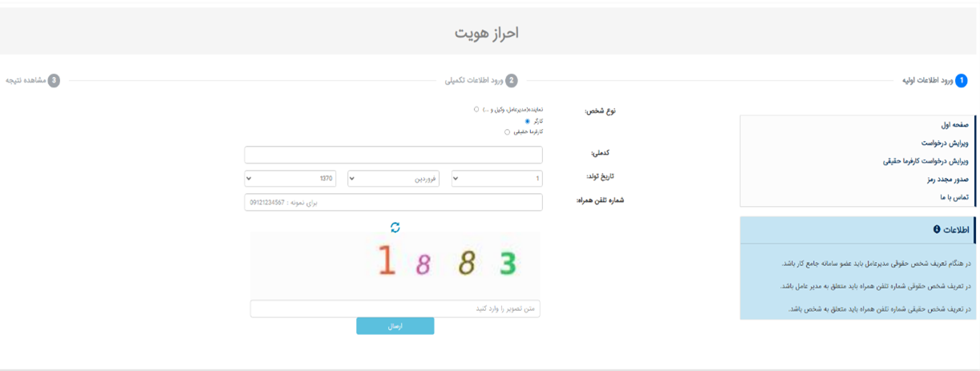The height and width of the screenshot is (371, 980).
Task: Focus the کدملی input field
Action: [x=393, y=155]
